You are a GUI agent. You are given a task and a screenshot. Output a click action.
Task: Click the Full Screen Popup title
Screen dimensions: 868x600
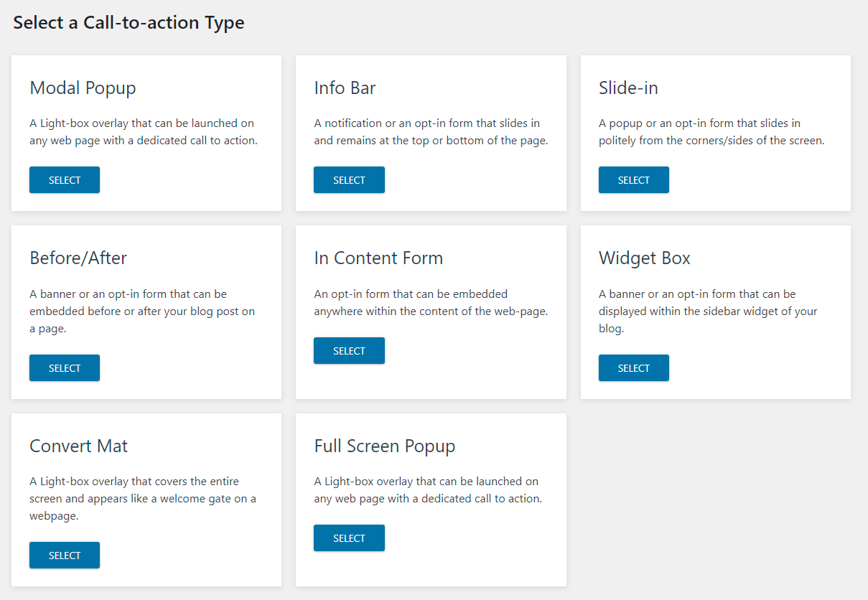coord(385,446)
